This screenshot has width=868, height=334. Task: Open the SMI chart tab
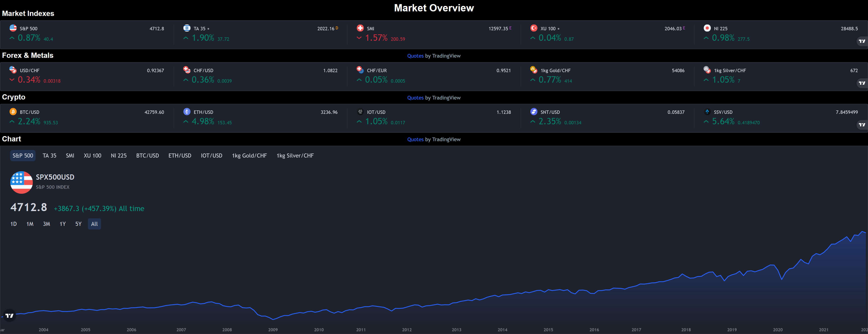(x=70, y=156)
